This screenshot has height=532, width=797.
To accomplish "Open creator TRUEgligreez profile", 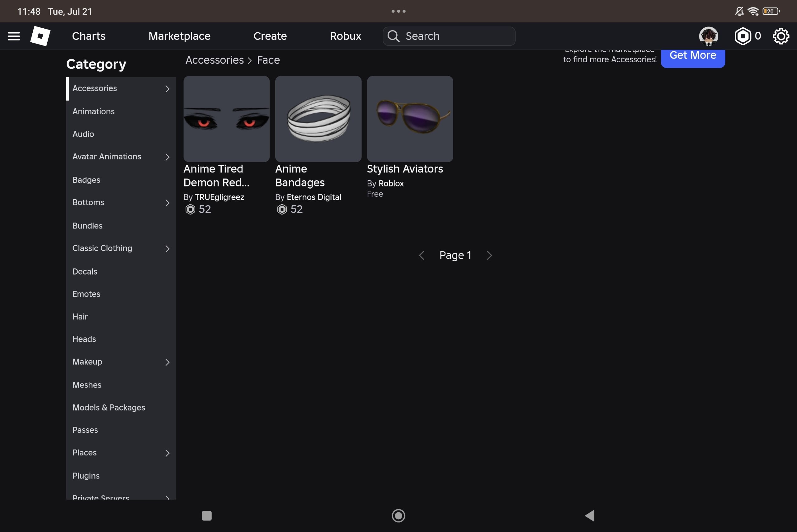I will click(x=219, y=197).
